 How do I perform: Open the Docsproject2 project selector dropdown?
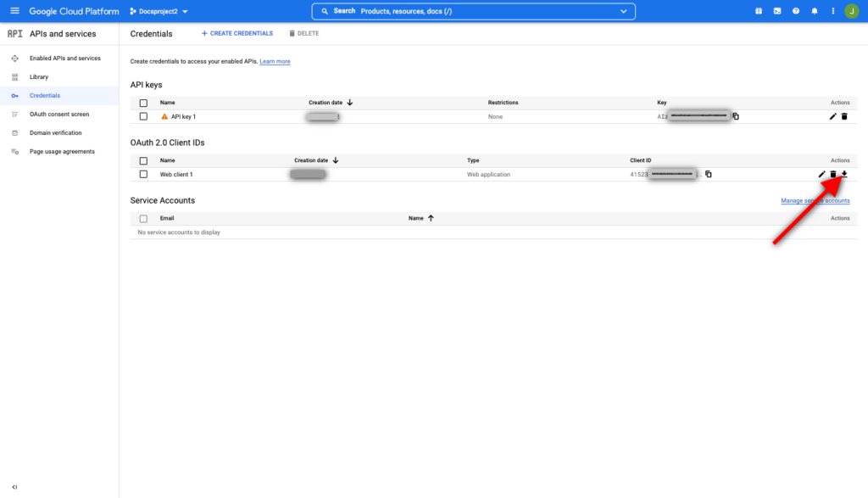pos(159,11)
